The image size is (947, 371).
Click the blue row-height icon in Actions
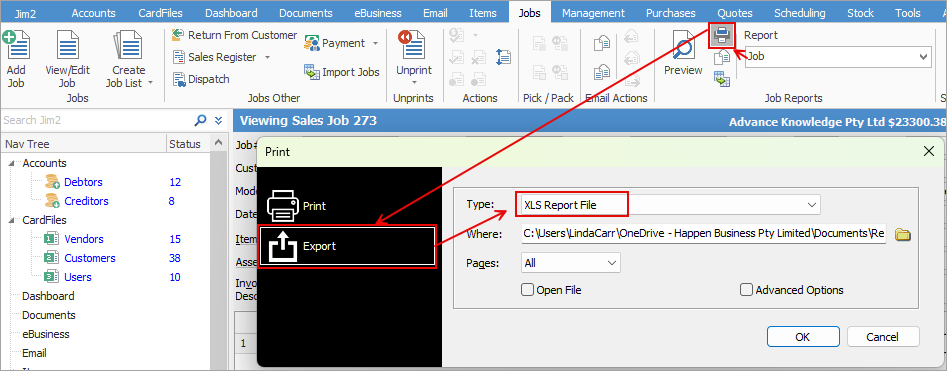[x=503, y=57]
